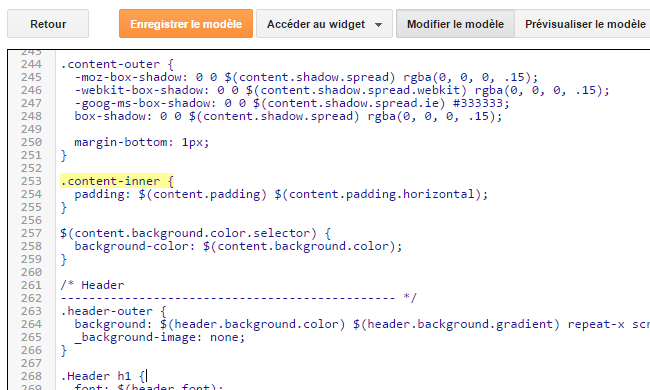
Task: Switch to Modifier le modèle tab
Action: pyautogui.click(x=455, y=24)
